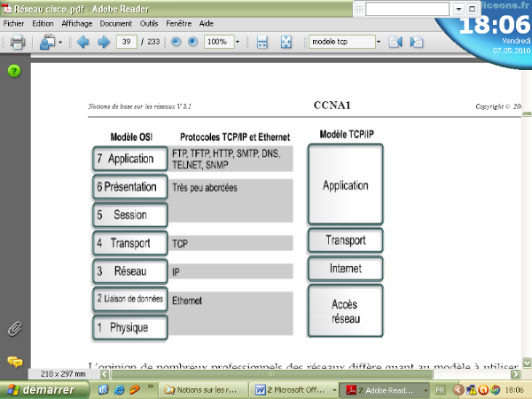Click the horizontal scrollbar right arrow
The width and height of the screenshot is (532, 399).
tap(516, 374)
